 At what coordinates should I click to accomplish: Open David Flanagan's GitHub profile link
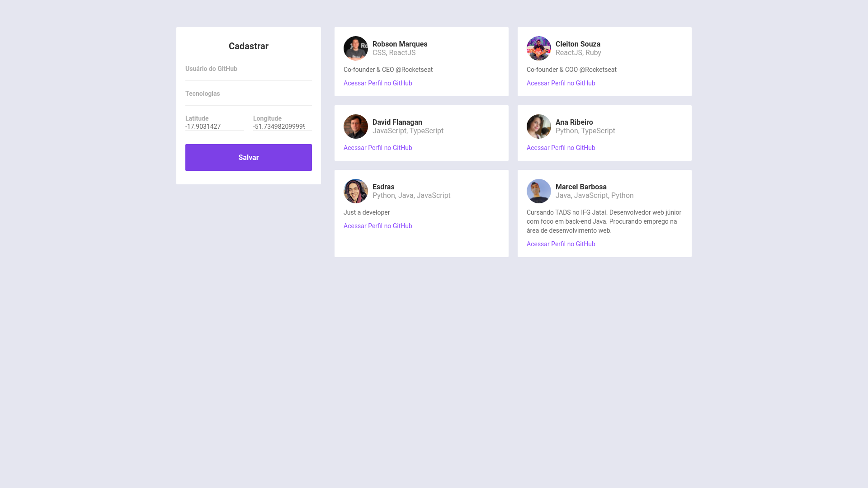(x=378, y=148)
